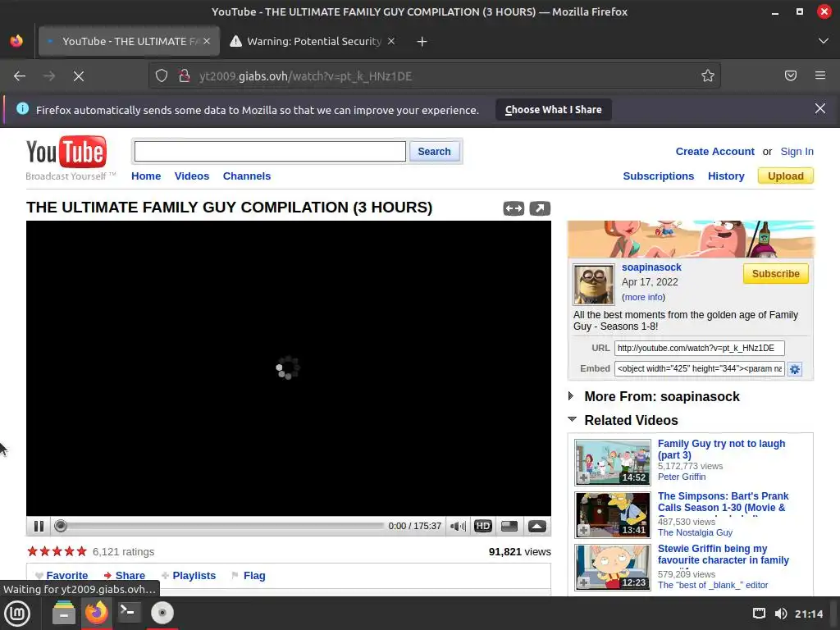Open the player's pop-up menu arrow

point(536,526)
